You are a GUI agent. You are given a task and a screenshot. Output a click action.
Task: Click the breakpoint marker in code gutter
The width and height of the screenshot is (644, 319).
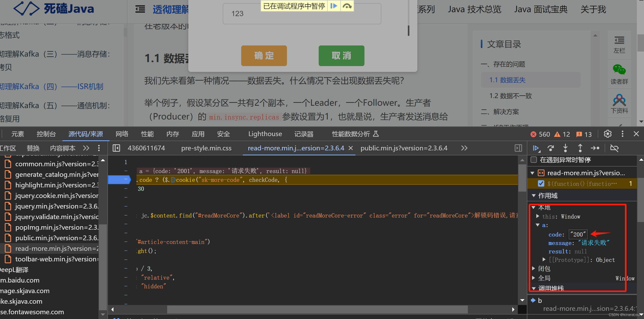(x=119, y=180)
